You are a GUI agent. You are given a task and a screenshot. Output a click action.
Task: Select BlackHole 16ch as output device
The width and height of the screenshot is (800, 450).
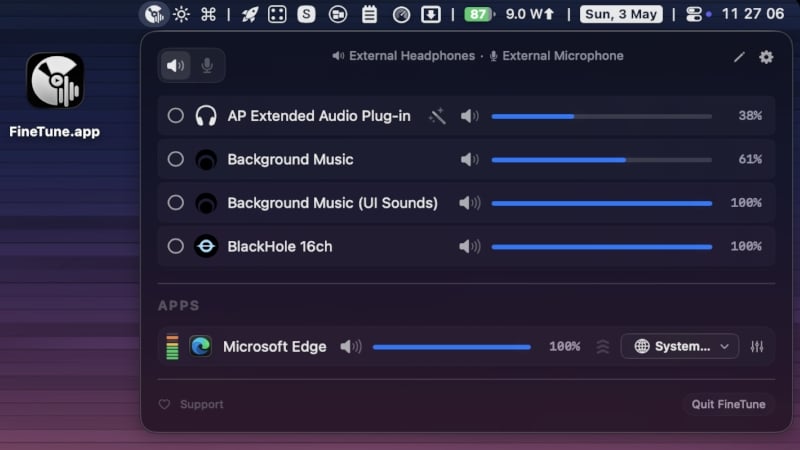coord(176,246)
